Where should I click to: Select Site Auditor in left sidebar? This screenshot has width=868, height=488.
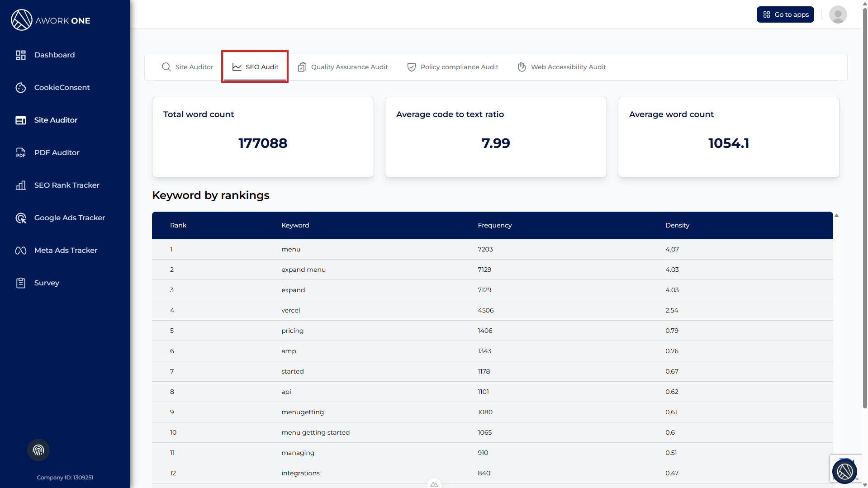click(56, 120)
